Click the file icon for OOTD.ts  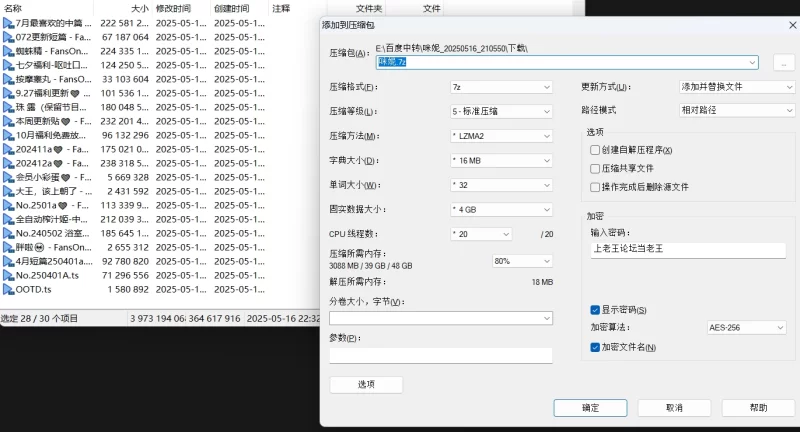(8, 290)
